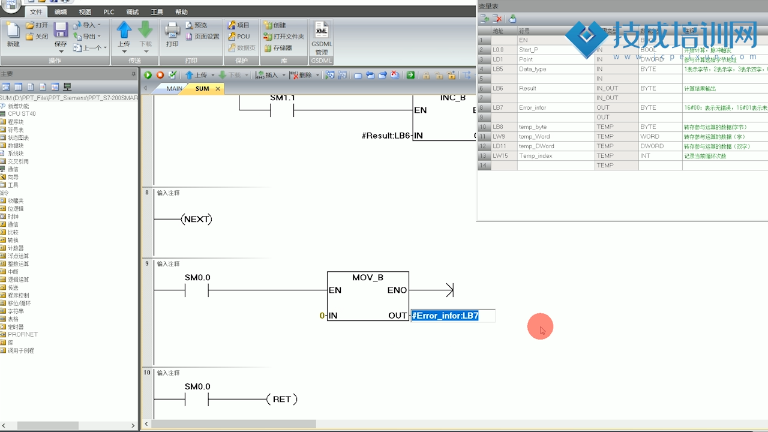Open ribbon Upload dropdown arrow below icon
The image size is (768, 432).
pos(124,51)
